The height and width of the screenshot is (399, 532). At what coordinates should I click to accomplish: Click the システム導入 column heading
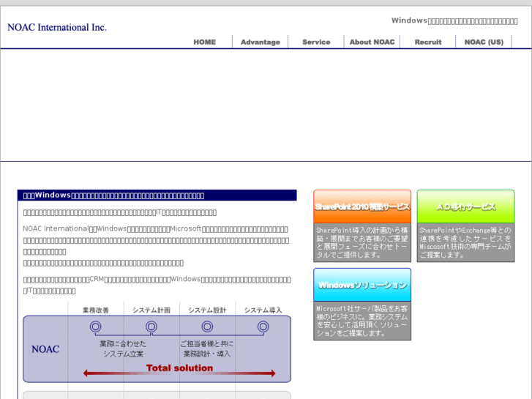click(263, 310)
